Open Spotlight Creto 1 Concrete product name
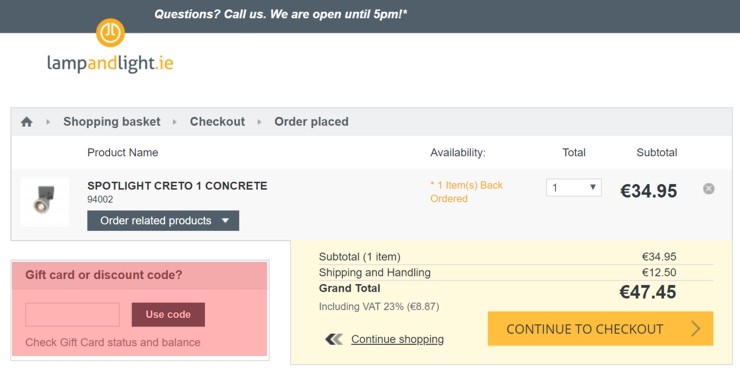Viewport: 740px width, 377px height. click(177, 186)
